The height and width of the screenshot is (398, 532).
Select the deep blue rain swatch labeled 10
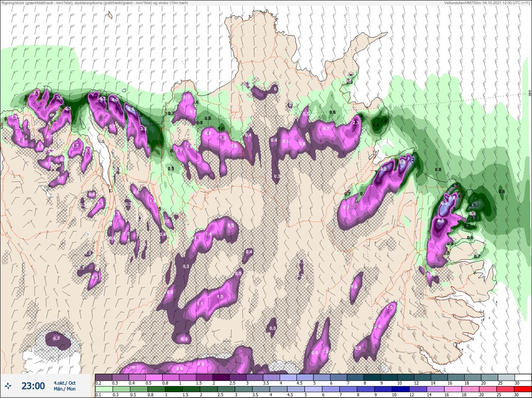pyautogui.click(x=401, y=389)
